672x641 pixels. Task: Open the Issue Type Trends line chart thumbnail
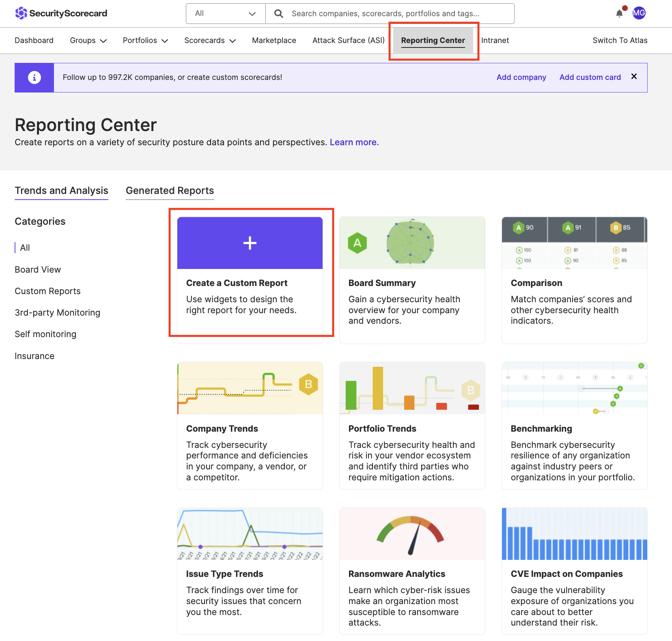250,534
